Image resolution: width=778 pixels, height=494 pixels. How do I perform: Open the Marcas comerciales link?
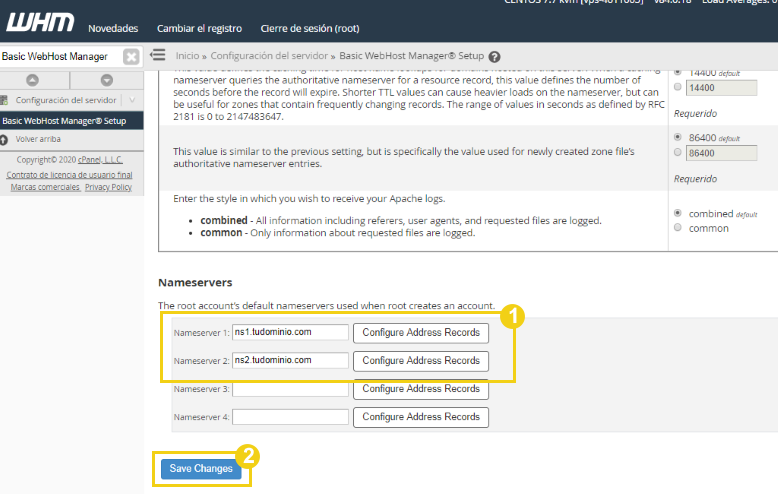45,187
